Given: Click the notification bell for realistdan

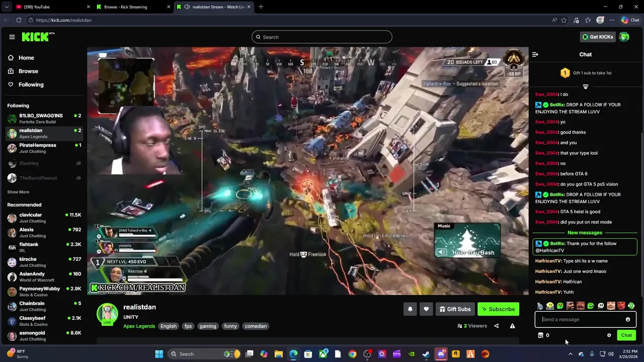Looking at the screenshot, I should [x=410, y=309].
